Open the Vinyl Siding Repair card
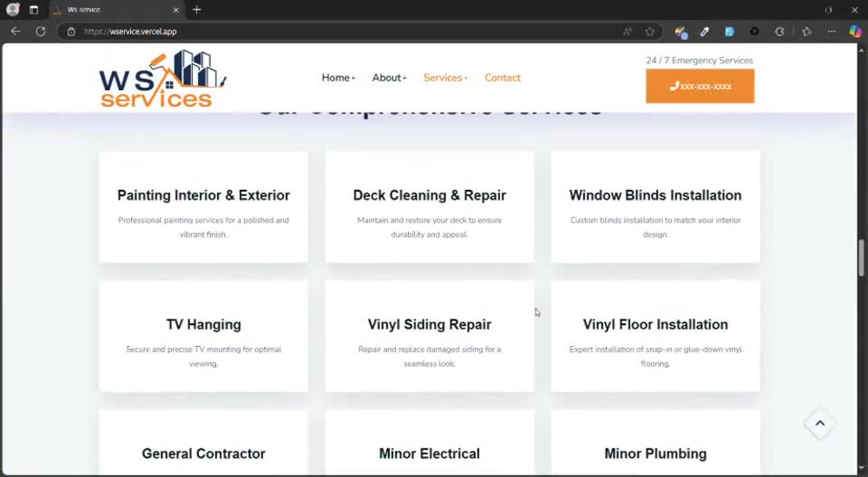868x477 pixels. (430, 336)
